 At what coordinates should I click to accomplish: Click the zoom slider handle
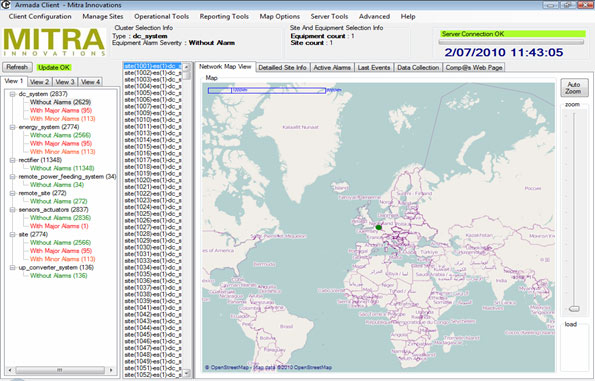(575, 309)
